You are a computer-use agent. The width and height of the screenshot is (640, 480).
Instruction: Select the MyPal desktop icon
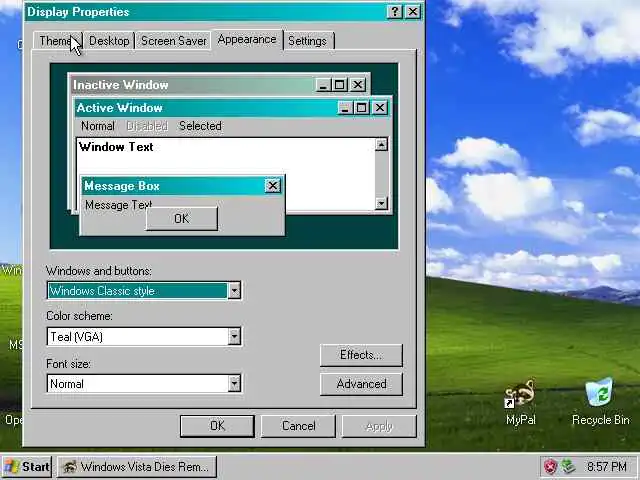(x=520, y=402)
